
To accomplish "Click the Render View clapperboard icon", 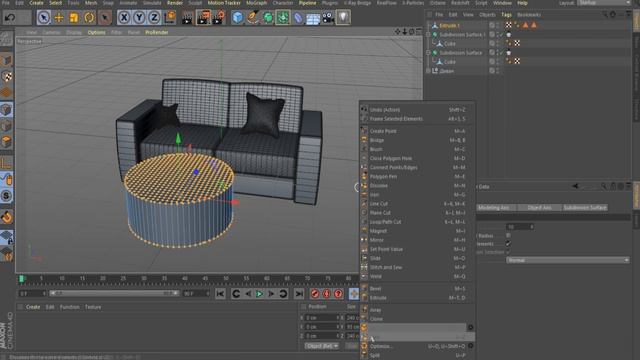I will click(x=187, y=18).
